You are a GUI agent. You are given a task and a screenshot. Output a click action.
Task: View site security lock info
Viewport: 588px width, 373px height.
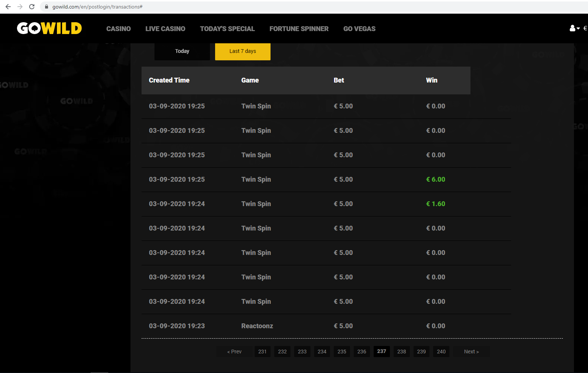click(x=47, y=7)
